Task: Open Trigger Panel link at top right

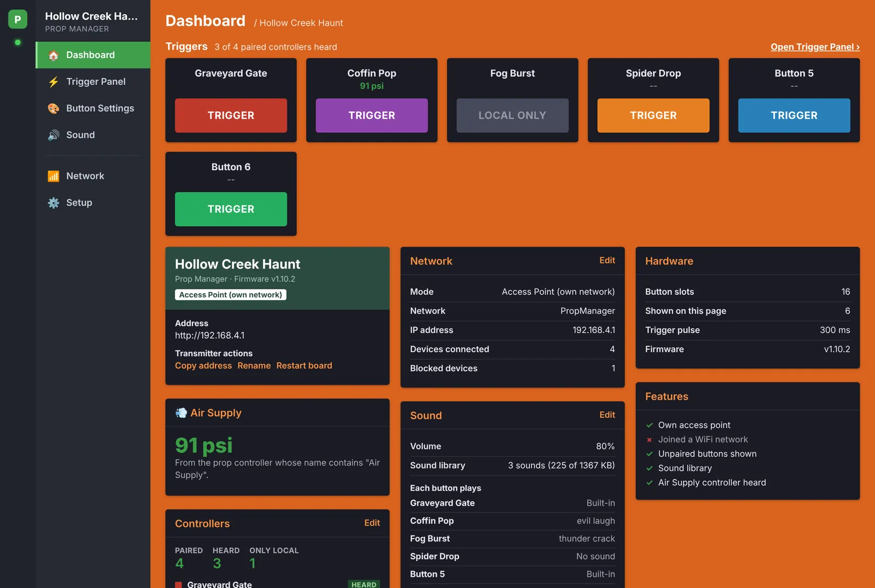Action: (815, 47)
